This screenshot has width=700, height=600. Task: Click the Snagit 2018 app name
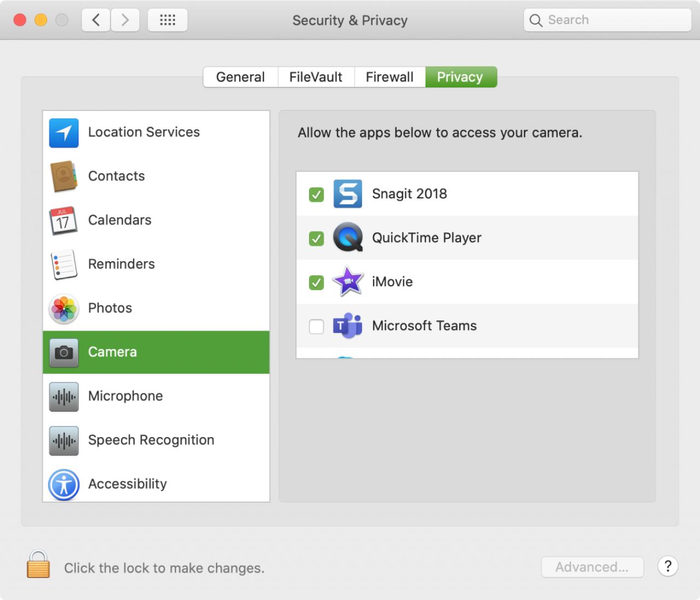click(x=410, y=194)
